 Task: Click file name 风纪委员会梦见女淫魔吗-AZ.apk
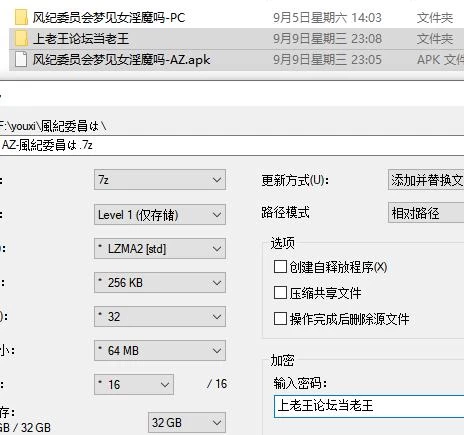point(121,60)
